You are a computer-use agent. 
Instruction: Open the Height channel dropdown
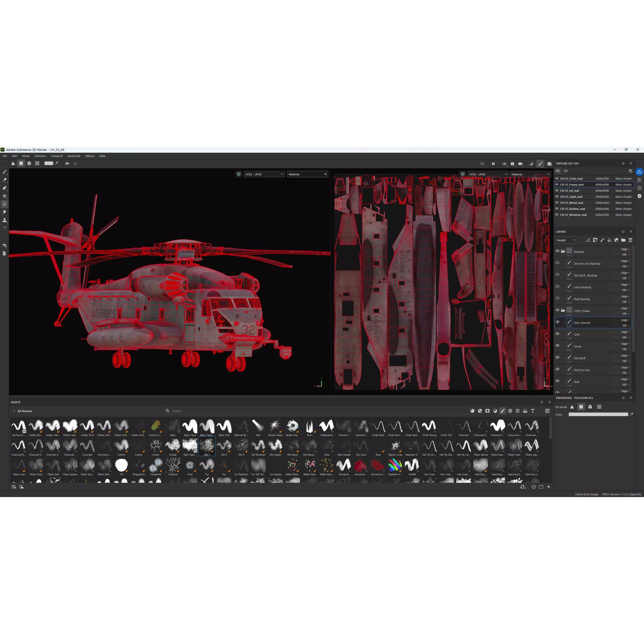point(566,240)
